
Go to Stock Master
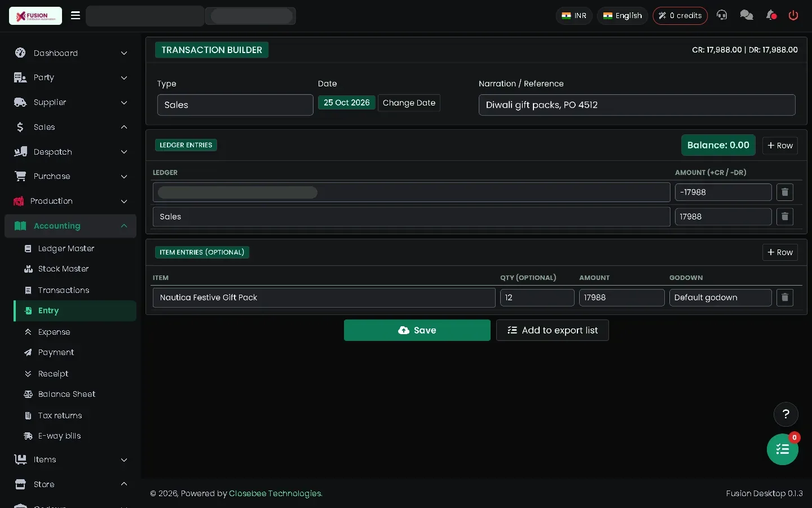pos(63,269)
